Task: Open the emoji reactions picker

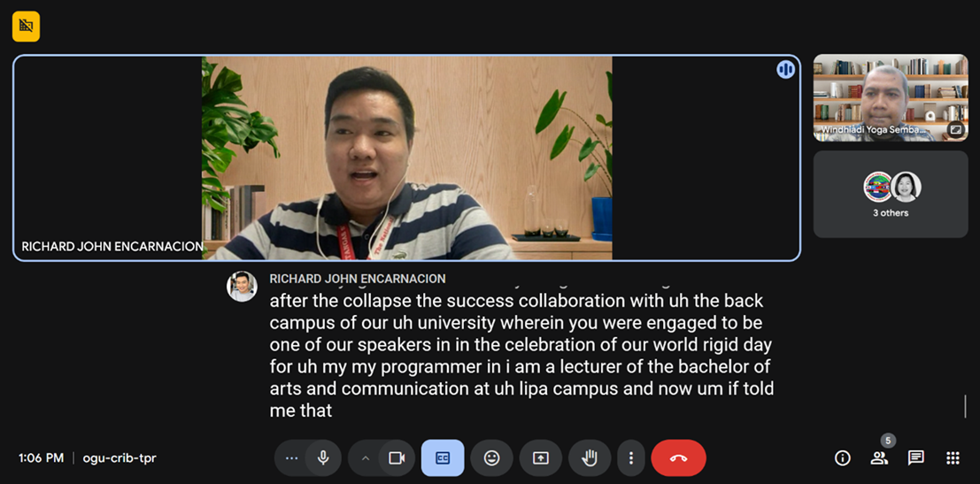Action: click(492, 458)
